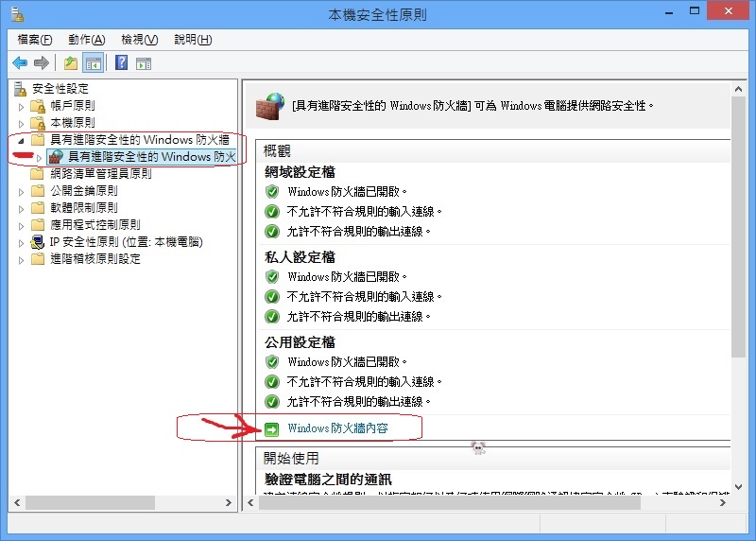The width and height of the screenshot is (756, 541).
Task: Click the 網路清單管理員原則 folder icon
Action: click(x=38, y=174)
